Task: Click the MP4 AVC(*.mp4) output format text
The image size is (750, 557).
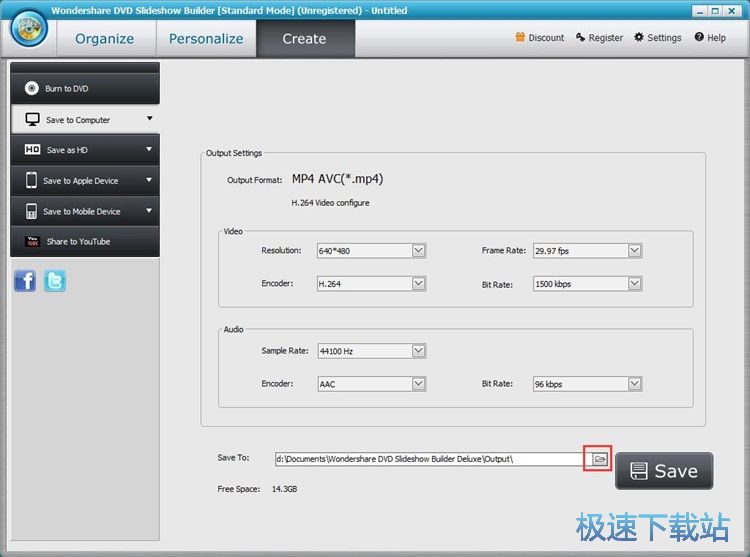Action: point(338,179)
